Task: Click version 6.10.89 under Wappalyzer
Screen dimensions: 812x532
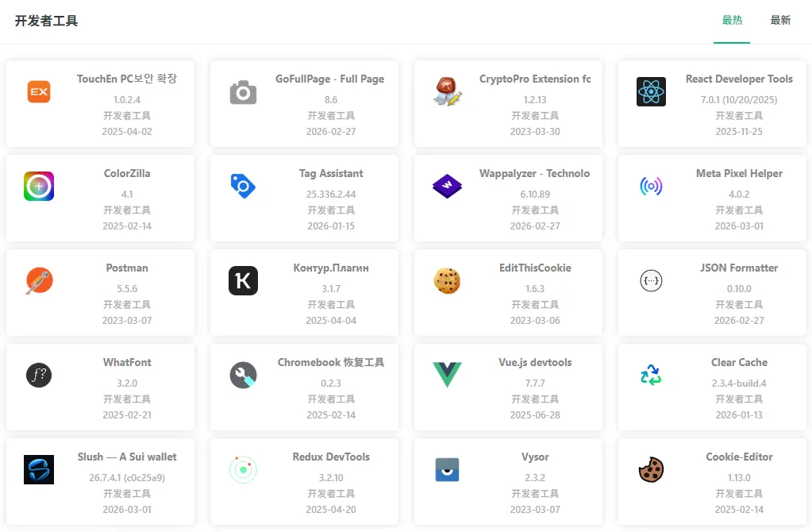Action: 535,195
